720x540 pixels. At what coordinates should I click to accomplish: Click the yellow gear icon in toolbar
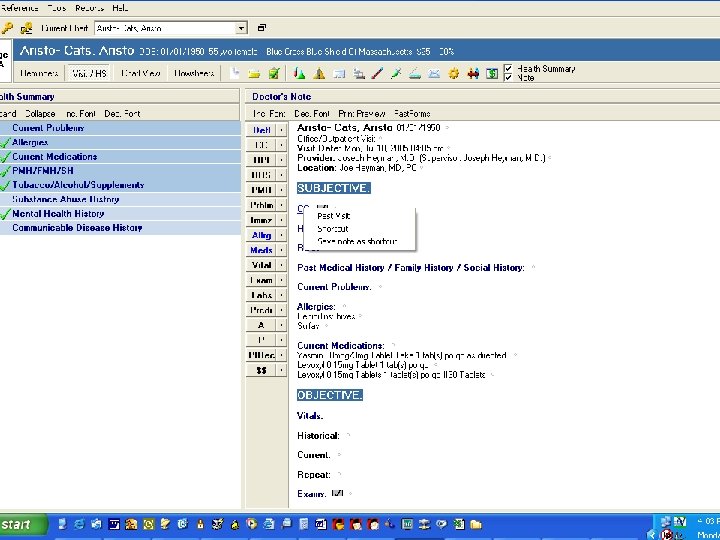pyautogui.click(x=453, y=73)
